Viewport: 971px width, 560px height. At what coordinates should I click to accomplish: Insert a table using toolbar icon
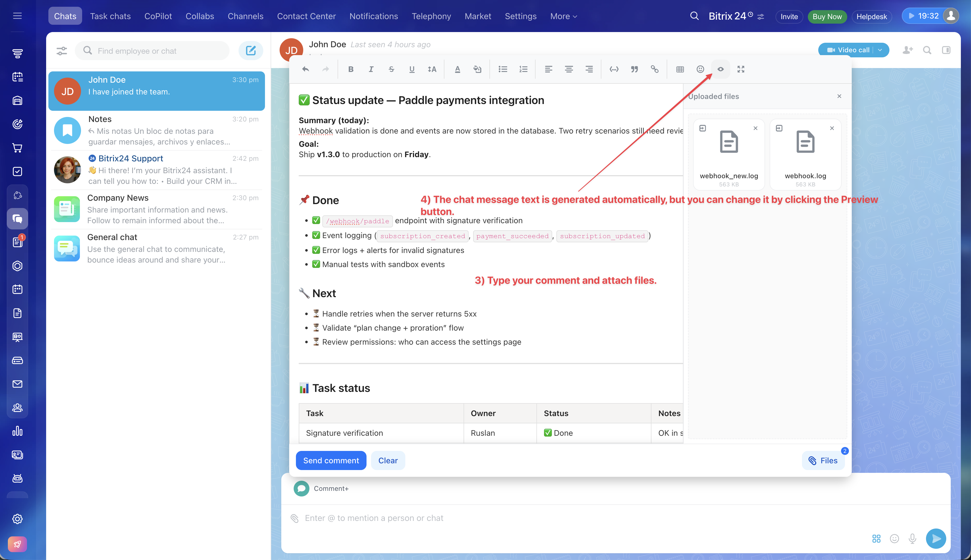click(680, 69)
